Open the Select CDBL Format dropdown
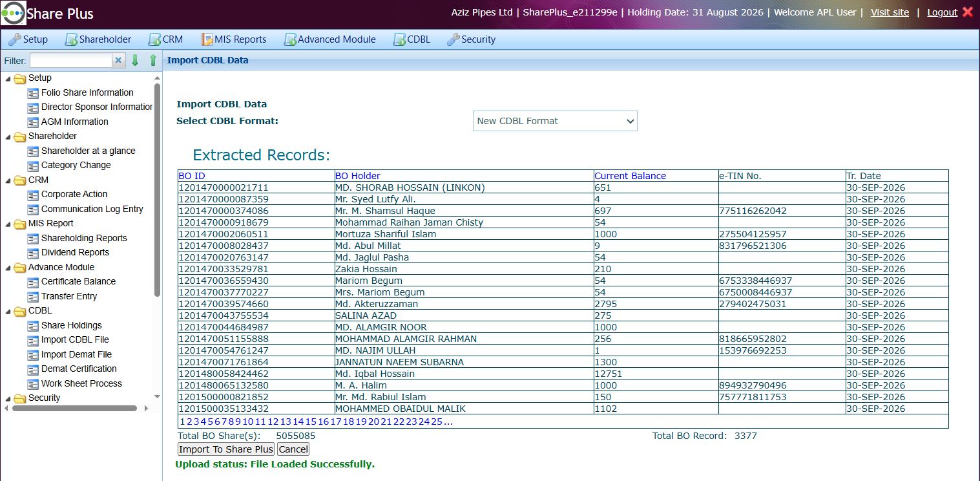Image resolution: width=980 pixels, height=481 pixels. click(x=555, y=121)
